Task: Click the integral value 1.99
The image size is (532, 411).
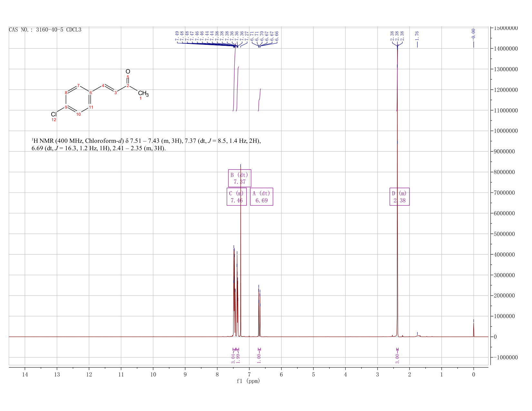Action: click(238, 358)
